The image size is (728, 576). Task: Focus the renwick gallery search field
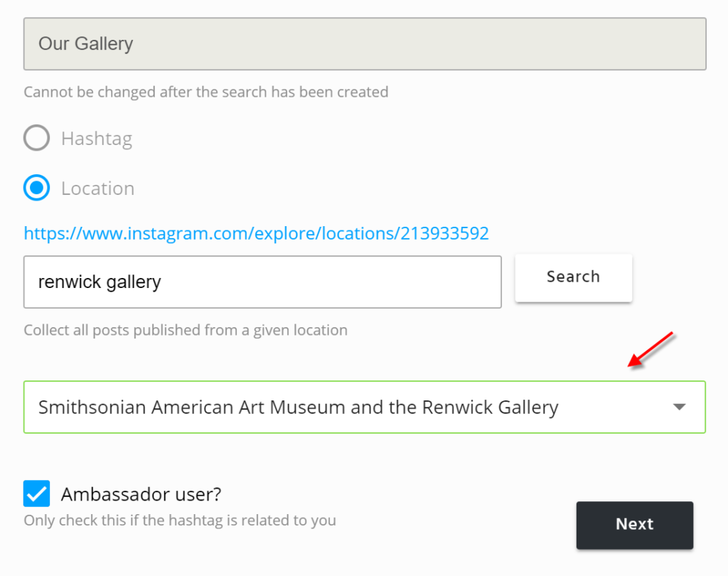click(262, 282)
